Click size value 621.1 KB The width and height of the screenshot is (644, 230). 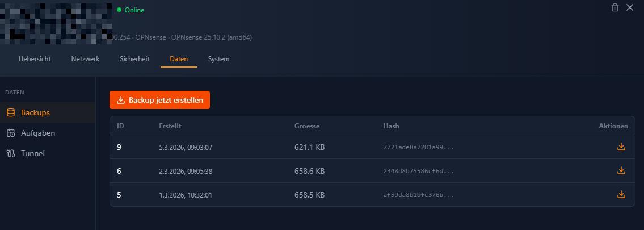[310, 147]
